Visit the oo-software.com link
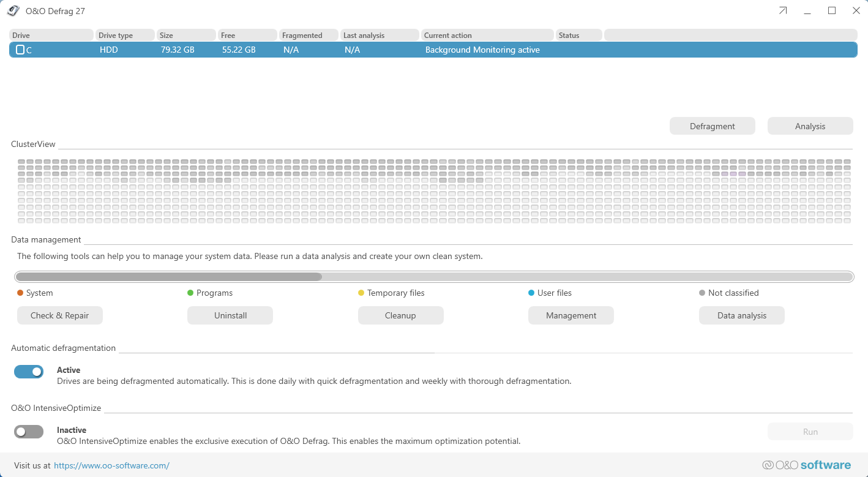 tap(111, 465)
